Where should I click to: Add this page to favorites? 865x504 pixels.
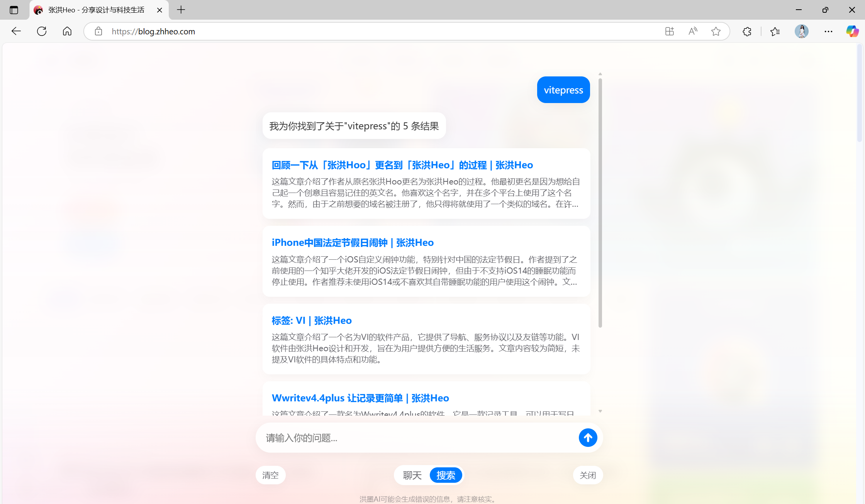pos(716,31)
